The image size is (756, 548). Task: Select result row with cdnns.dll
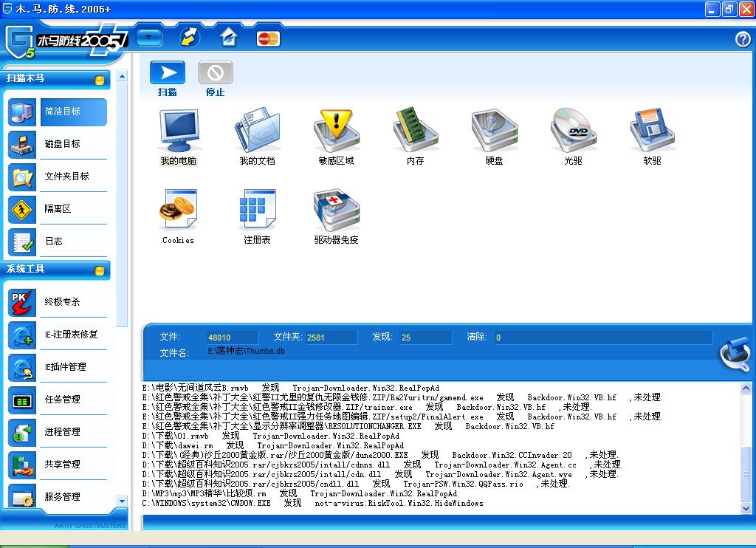(x=383, y=465)
